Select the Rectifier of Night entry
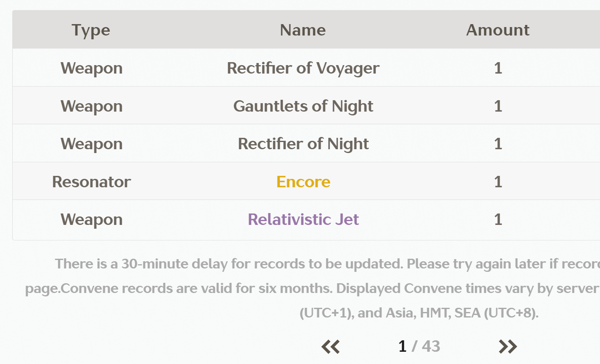600x364 pixels. [x=303, y=144]
